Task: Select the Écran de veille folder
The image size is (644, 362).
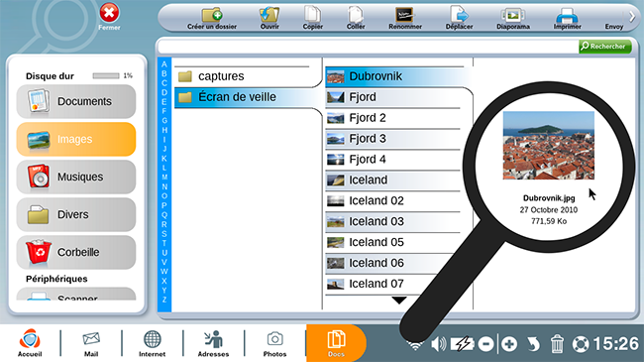Action: [x=247, y=97]
